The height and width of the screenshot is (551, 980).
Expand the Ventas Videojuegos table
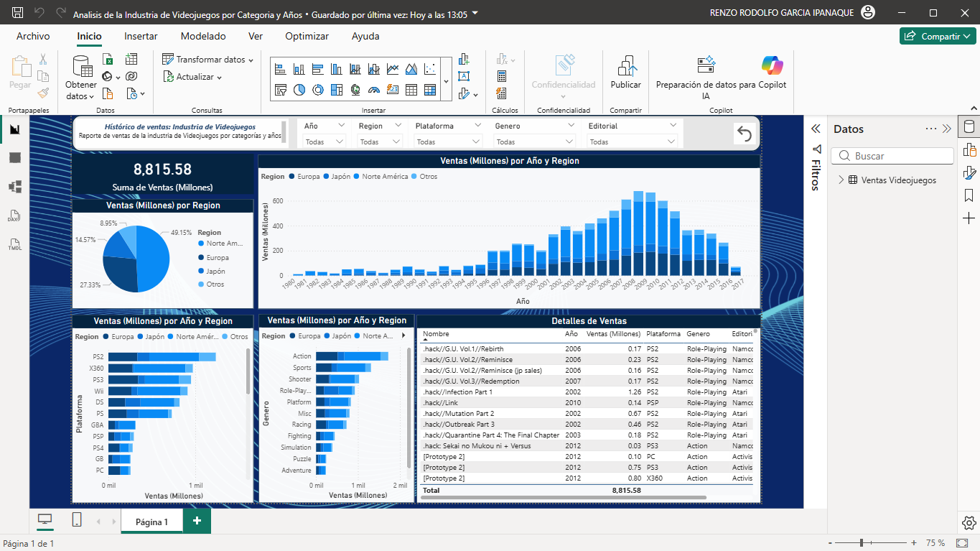click(841, 180)
